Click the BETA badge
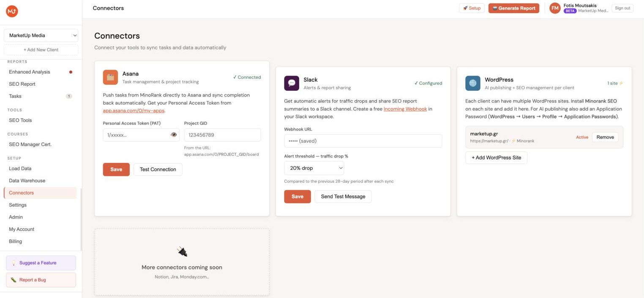Viewport: 644px width, 298px height. tap(570, 11)
